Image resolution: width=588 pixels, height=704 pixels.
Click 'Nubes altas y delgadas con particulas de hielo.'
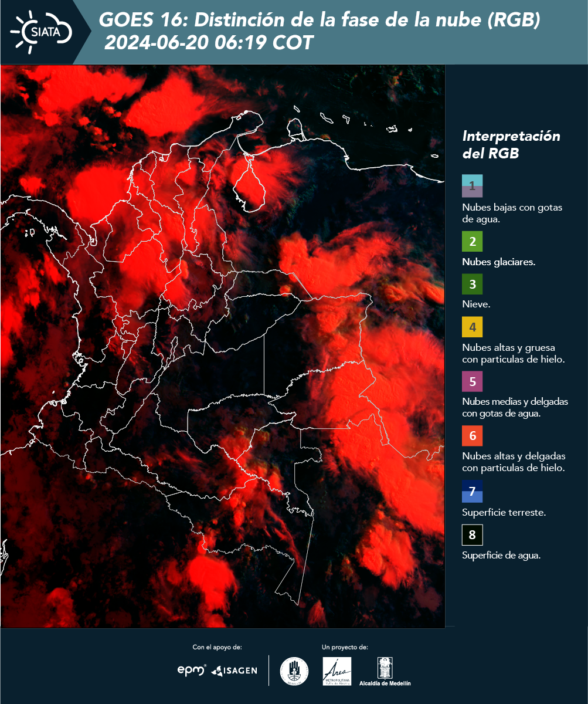click(x=513, y=462)
